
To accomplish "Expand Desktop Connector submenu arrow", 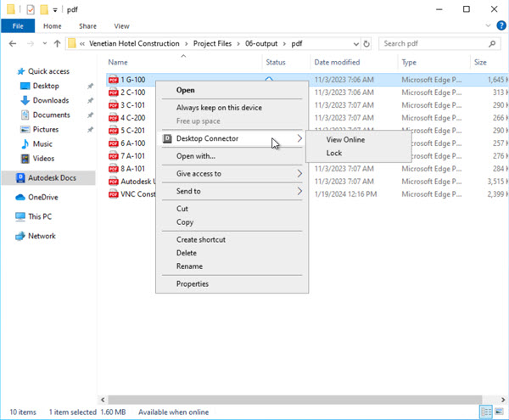I will 299,138.
